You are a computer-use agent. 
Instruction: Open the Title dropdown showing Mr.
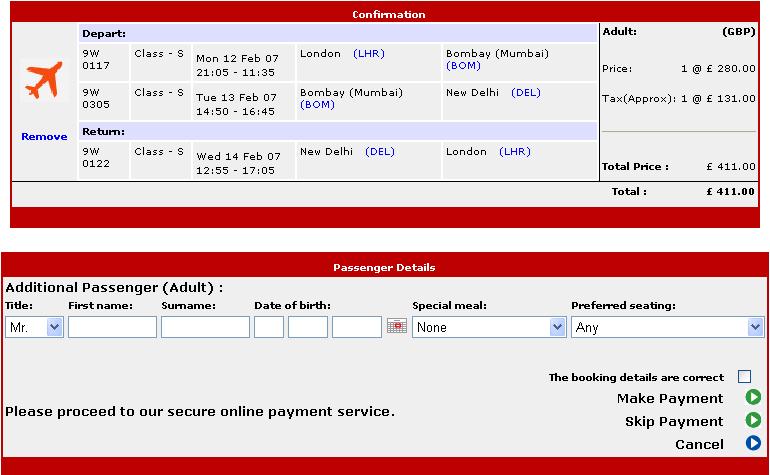[34, 327]
